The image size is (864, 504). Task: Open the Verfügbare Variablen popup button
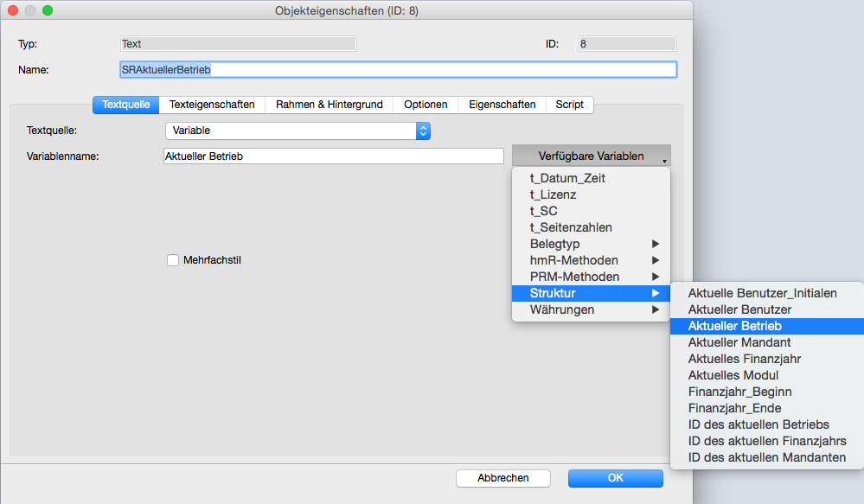591,156
